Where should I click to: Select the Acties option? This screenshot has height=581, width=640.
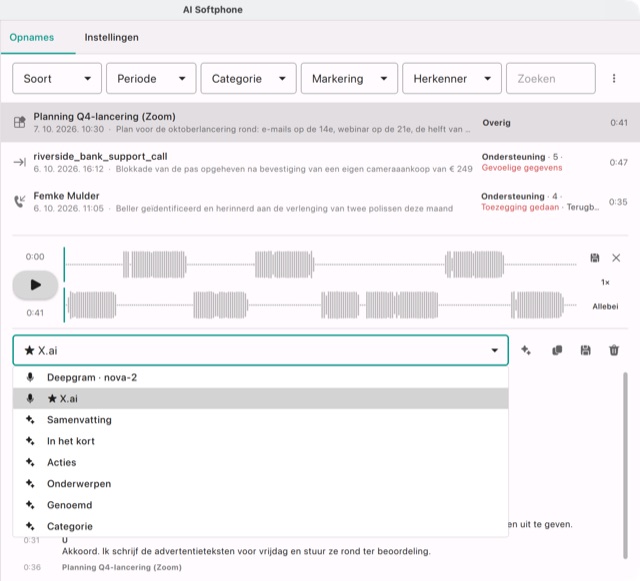pos(260,462)
